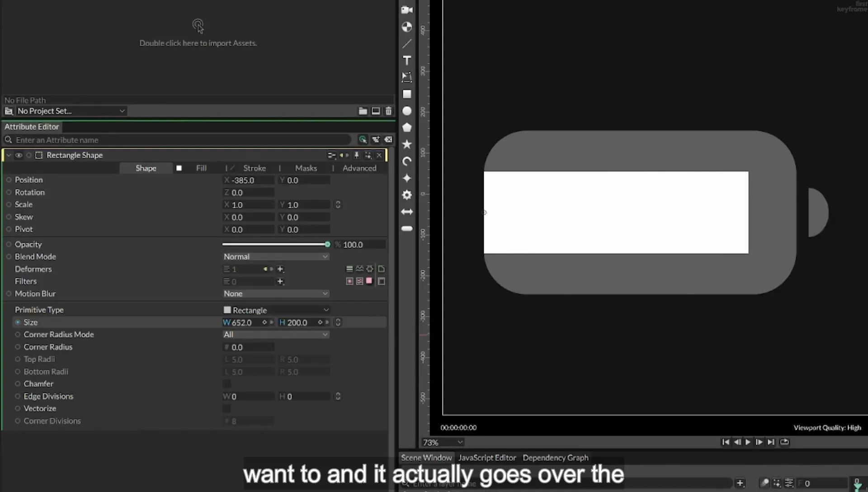868x492 pixels.
Task: Pin the Rectangle Shape attribute panel
Action: pyautogui.click(x=356, y=155)
